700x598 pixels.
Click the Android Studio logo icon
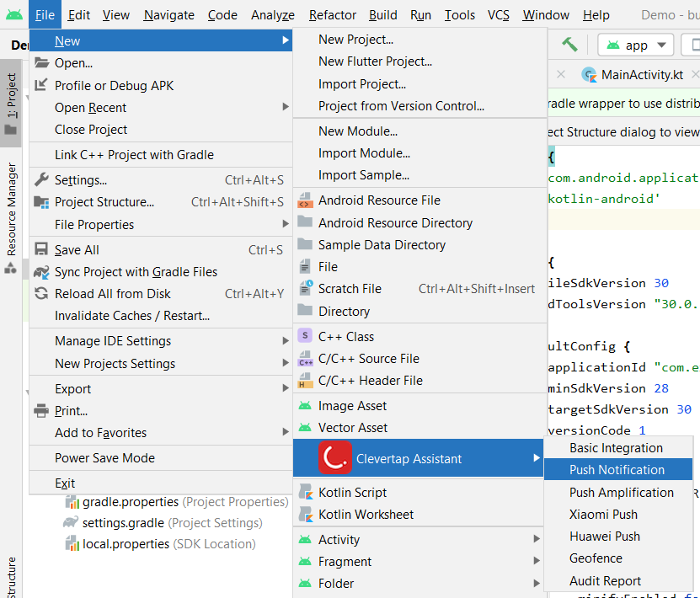pos(14,15)
